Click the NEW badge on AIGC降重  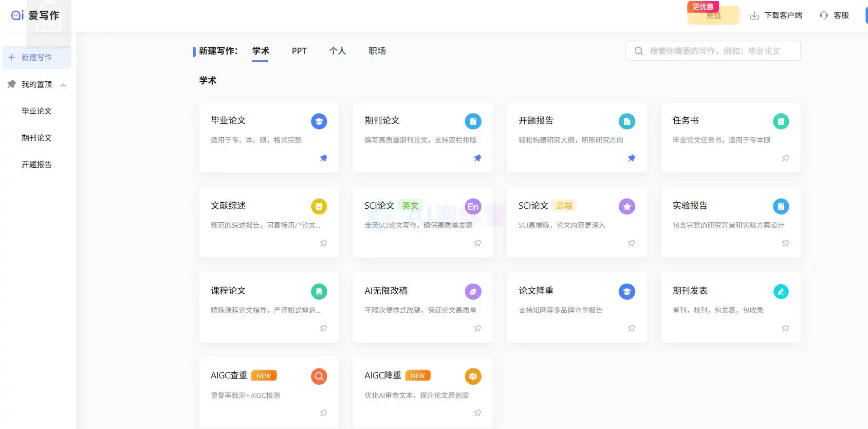(x=418, y=375)
